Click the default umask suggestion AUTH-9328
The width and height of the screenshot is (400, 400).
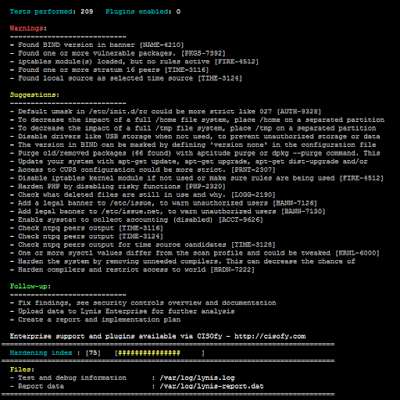(x=166, y=111)
